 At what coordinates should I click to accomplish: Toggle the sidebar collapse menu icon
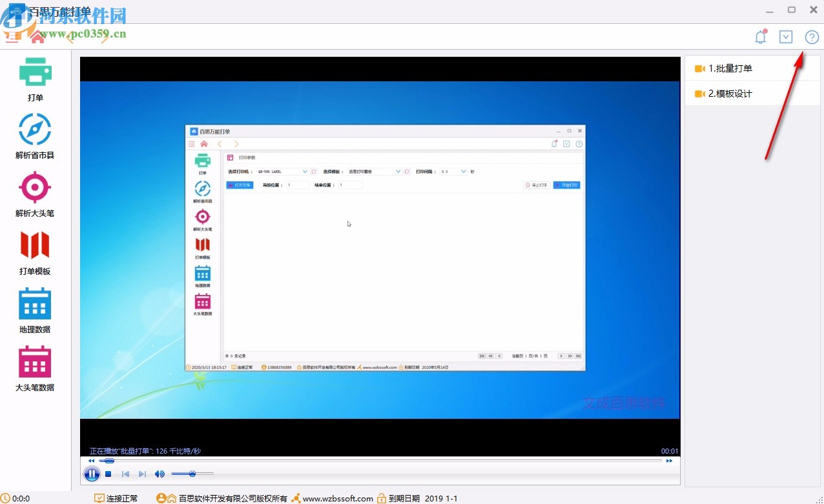(12, 37)
